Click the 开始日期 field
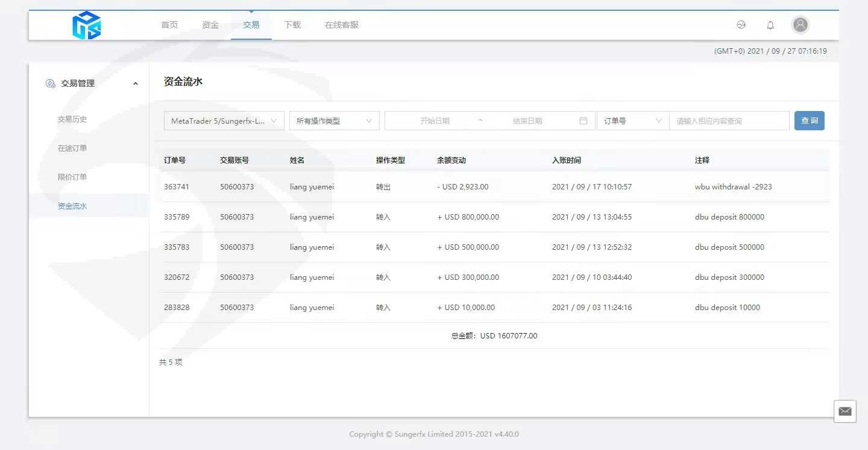This screenshot has width=868, height=450. click(435, 121)
